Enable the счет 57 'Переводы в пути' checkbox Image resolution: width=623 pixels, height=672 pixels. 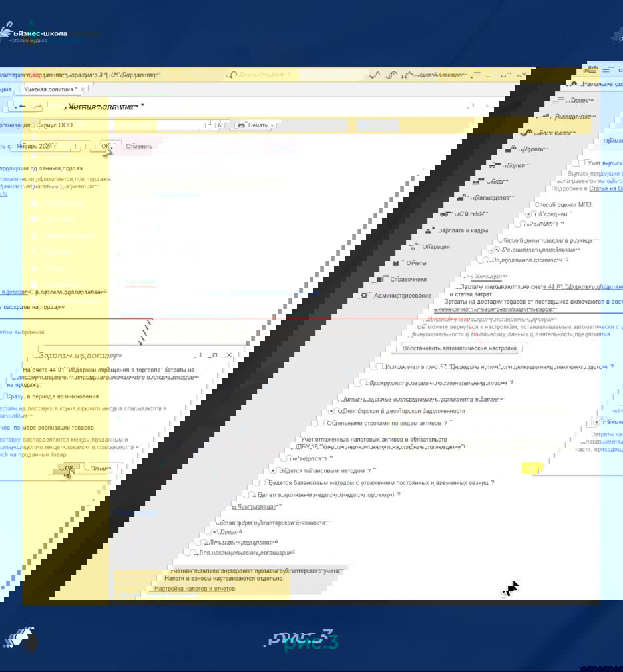coord(377,367)
